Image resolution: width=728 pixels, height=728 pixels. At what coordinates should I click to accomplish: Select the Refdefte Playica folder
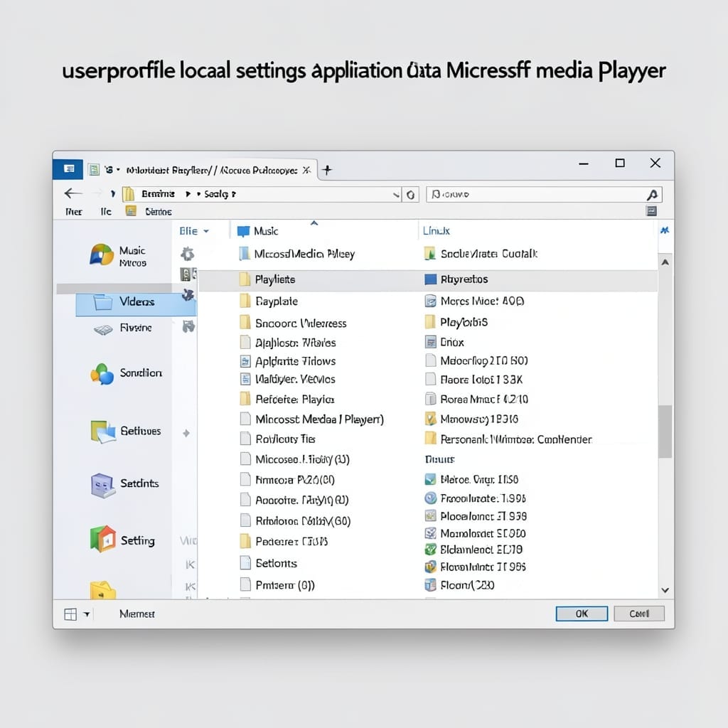[287, 400]
